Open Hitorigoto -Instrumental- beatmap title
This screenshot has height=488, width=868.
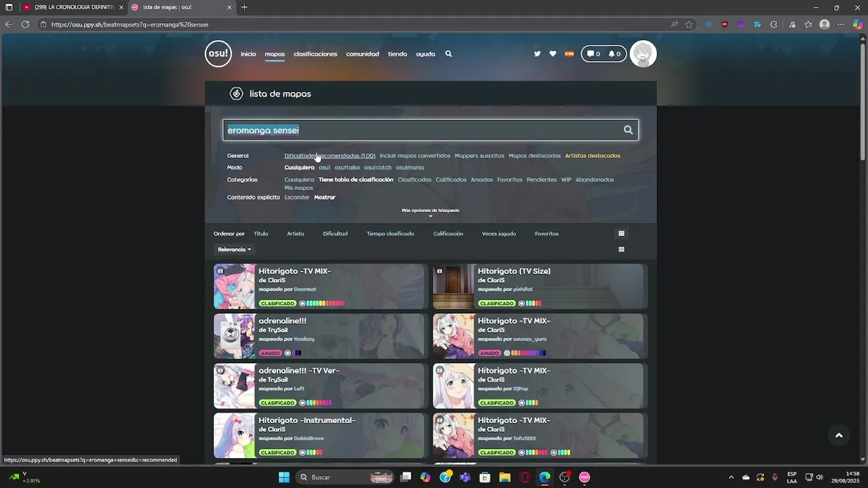tap(307, 420)
